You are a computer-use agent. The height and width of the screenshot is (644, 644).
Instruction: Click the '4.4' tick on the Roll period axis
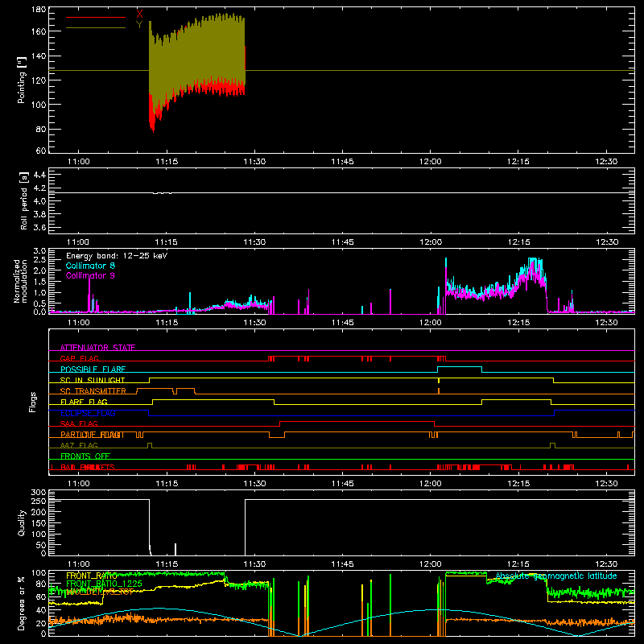click(39, 175)
